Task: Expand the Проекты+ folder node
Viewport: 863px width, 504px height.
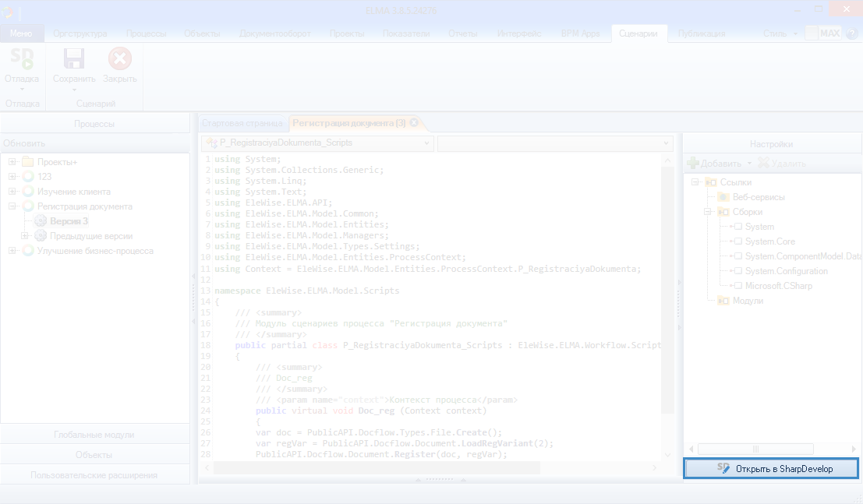Action: click(x=12, y=162)
